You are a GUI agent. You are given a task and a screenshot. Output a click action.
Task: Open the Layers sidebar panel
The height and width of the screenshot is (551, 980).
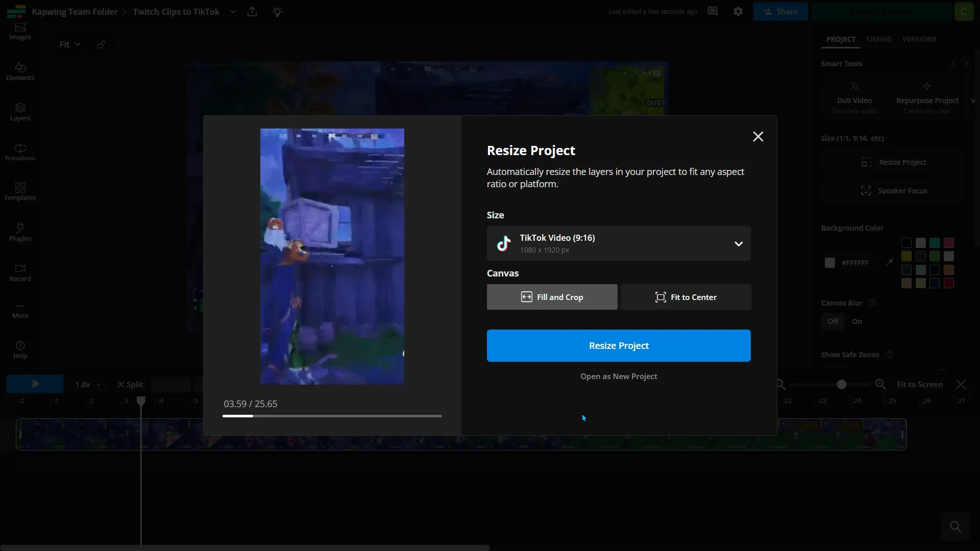click(x=20, y=112)
